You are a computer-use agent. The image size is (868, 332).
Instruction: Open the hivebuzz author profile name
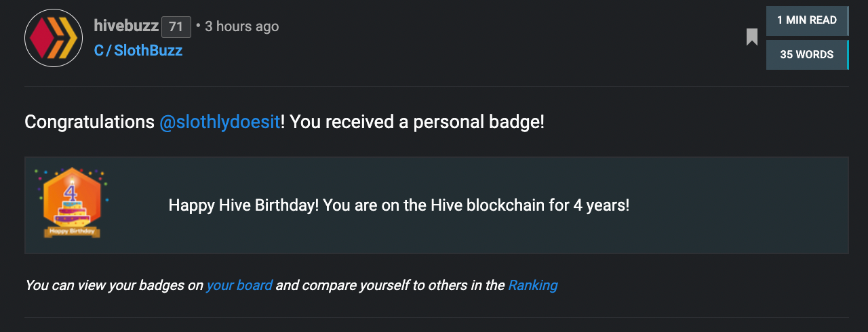126,26
